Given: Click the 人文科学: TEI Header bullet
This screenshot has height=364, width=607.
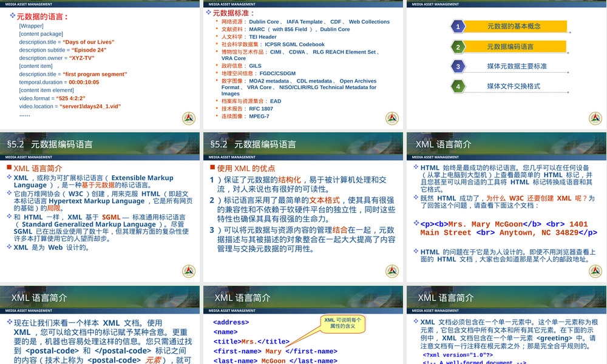Looking at the screenshot, I should tap(249, 37).
